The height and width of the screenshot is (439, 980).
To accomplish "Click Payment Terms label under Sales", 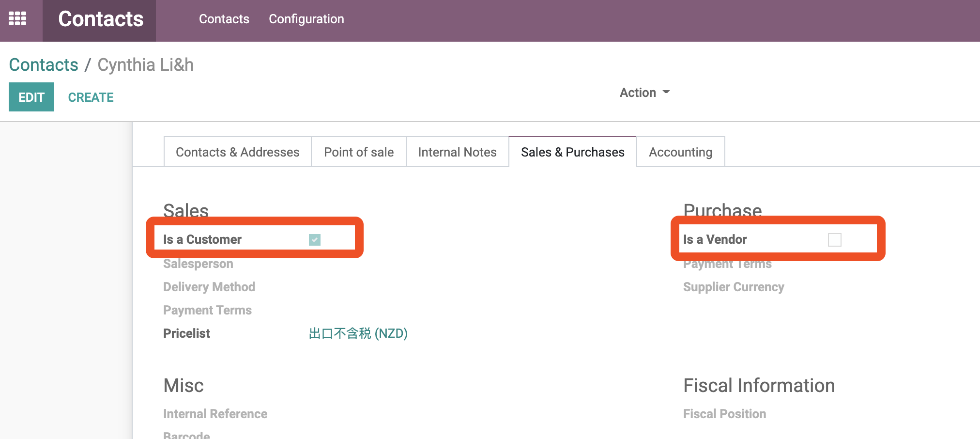I will pyautogui.click(x=207, y=310).
